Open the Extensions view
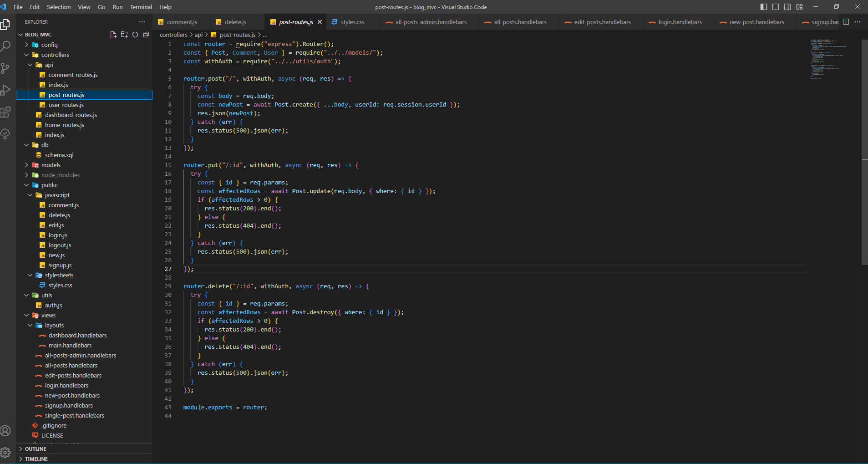The height and width of the screenshot is (464, 868). pyautogui.click(x=5, y=112)
